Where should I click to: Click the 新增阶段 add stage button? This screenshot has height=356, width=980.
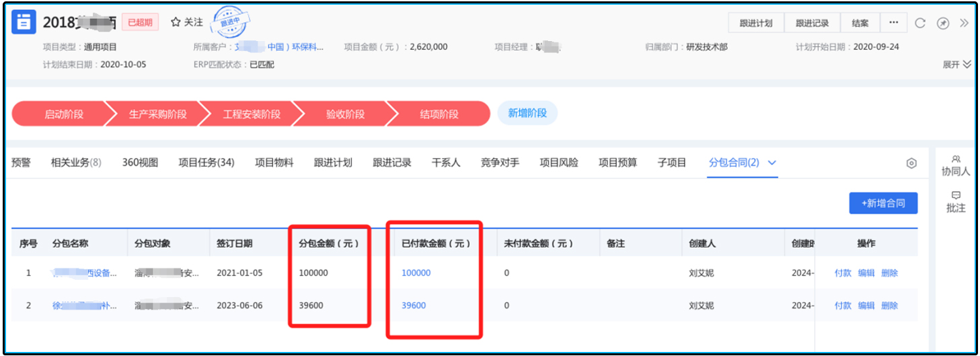527,113
